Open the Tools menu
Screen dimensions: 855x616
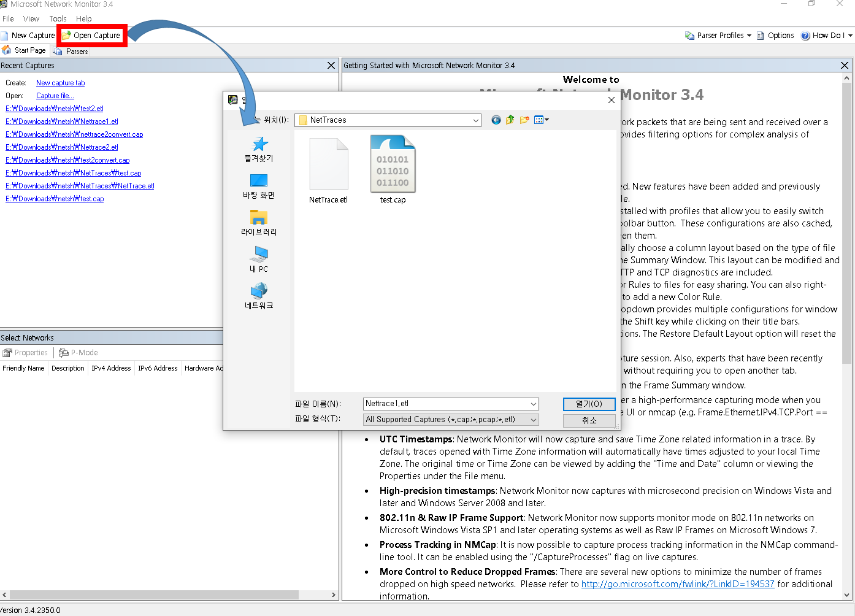(58, 19)
